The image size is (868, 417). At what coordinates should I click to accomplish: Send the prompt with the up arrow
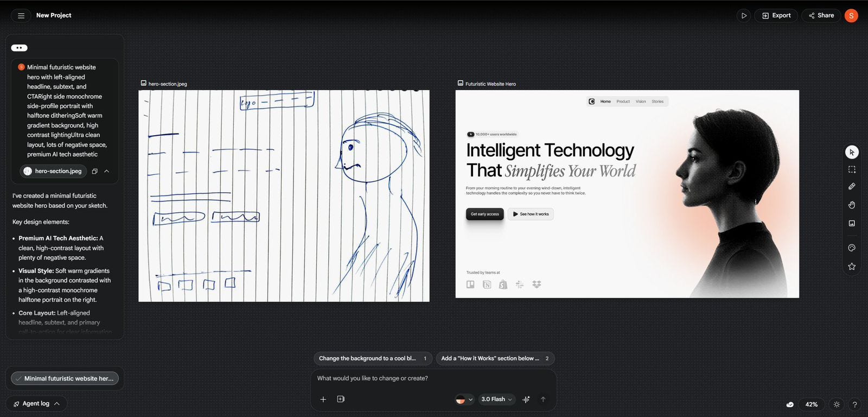[543, 399]
